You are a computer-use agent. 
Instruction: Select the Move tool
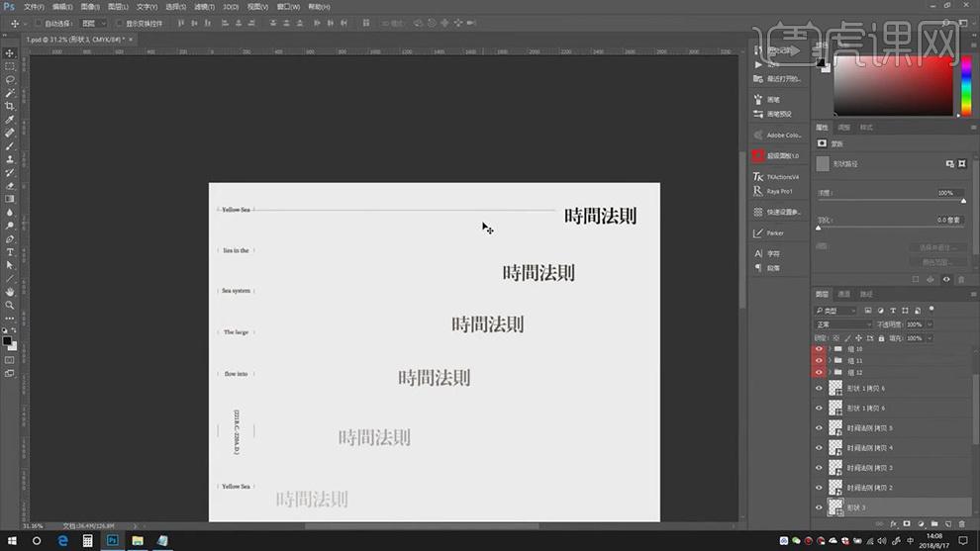9,53
